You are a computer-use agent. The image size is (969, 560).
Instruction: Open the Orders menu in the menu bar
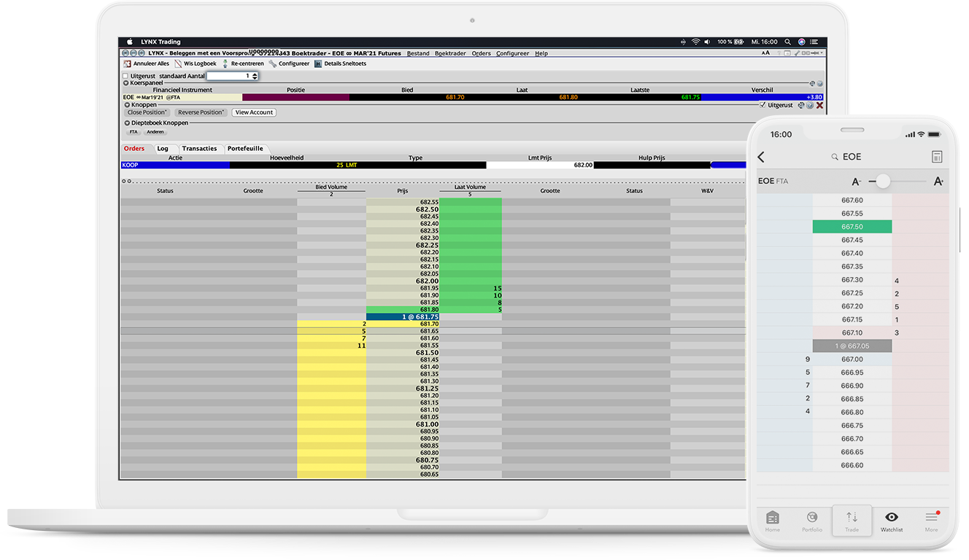tap(481, 53)
